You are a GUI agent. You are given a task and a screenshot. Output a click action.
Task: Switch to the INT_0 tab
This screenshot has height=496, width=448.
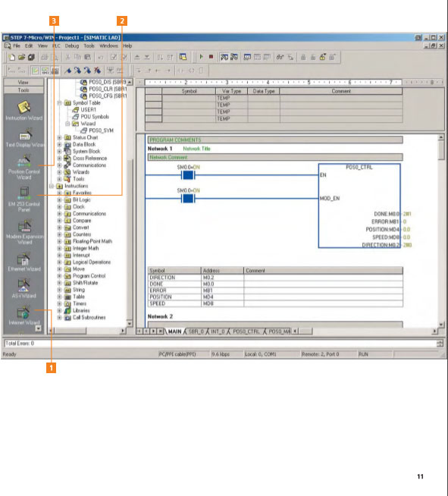[x=218, y=331]
